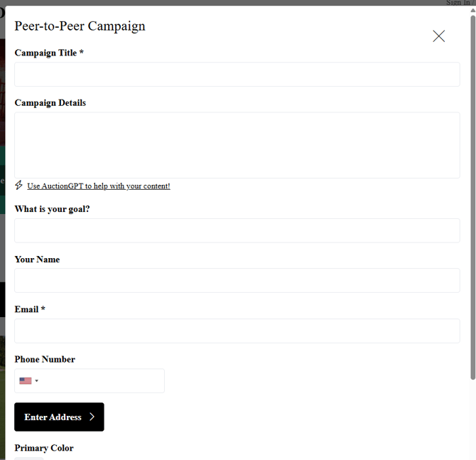Click the Phone Number entry field
The height and width of the screenshot is (460, 476).
(103, 381)
